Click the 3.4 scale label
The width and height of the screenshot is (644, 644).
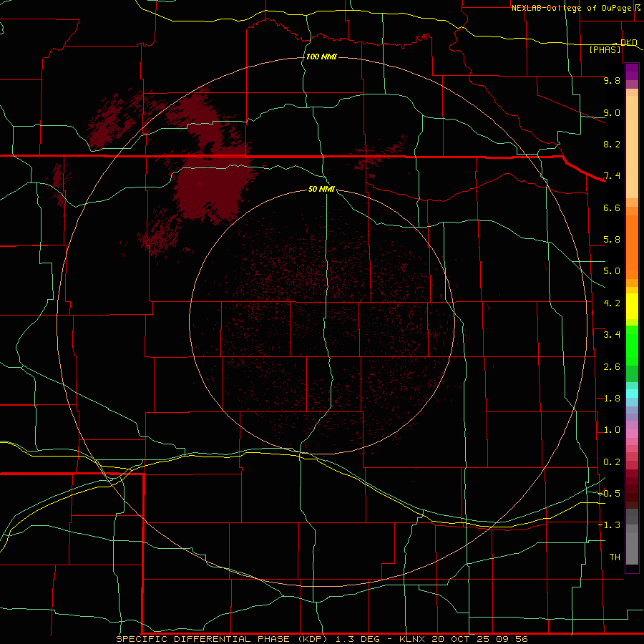(x=612, y=335)
